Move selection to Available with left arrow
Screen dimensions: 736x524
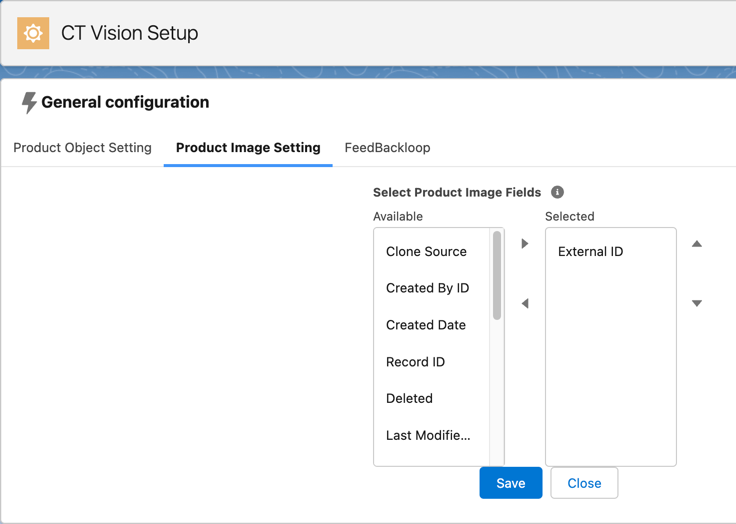pos(525,303)
